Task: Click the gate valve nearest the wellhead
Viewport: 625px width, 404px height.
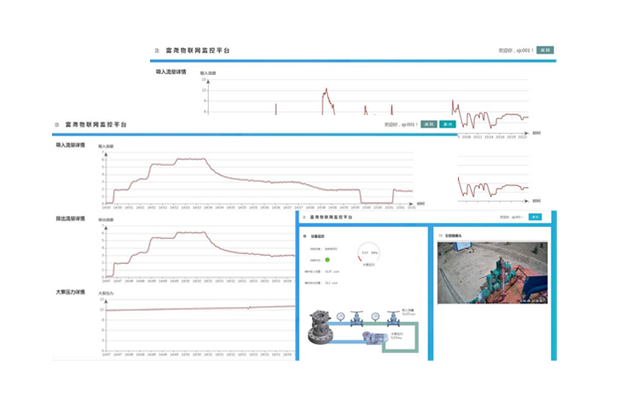Action: click(x=356, y=319)
